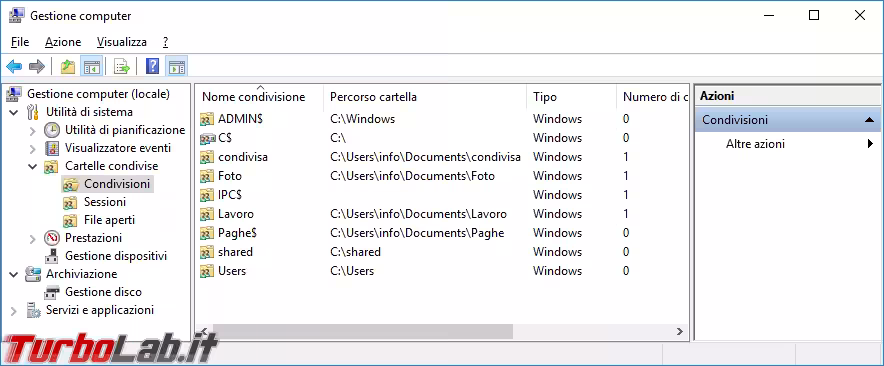Open the ? help menu
884x366 pixels.
[165, 42]
